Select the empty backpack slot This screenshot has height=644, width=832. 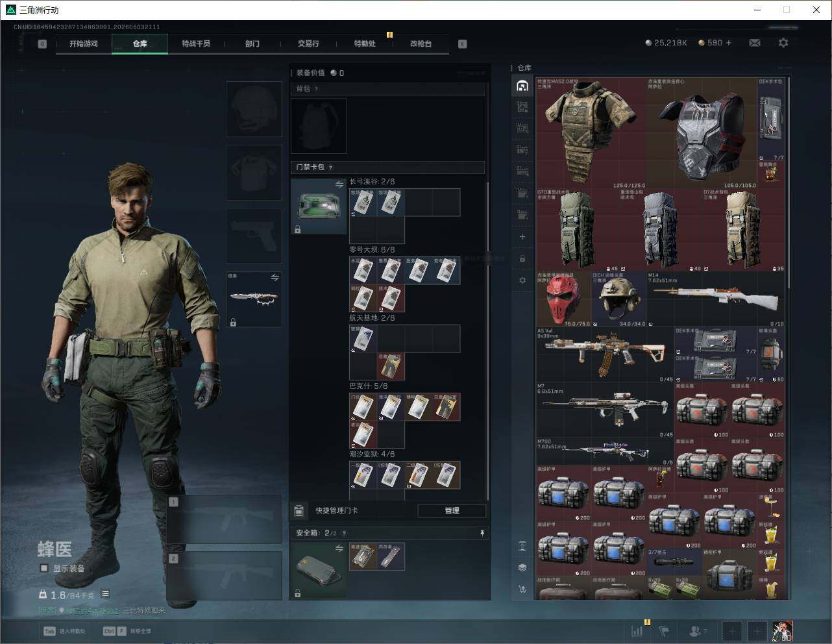point(319,126)
